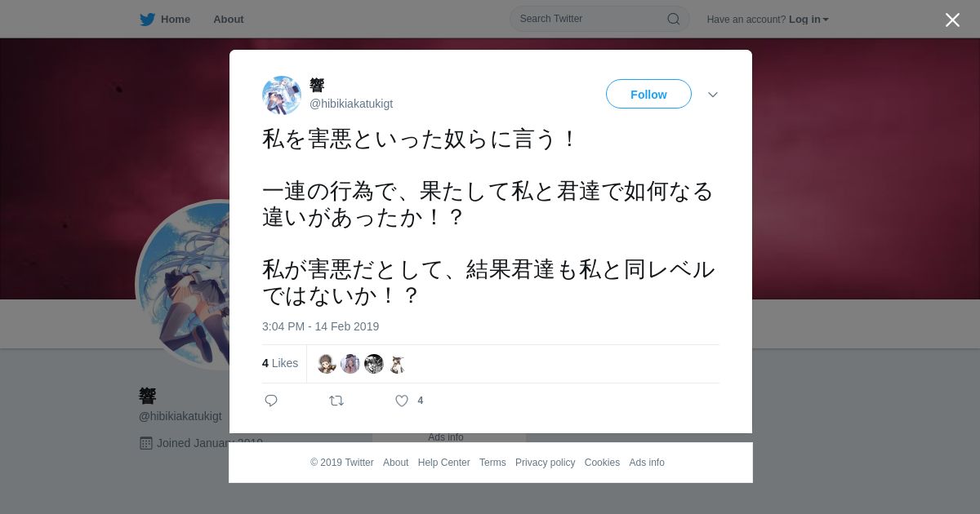Open the first liker's avatar
980x514 pixels.
click(327, 364)
